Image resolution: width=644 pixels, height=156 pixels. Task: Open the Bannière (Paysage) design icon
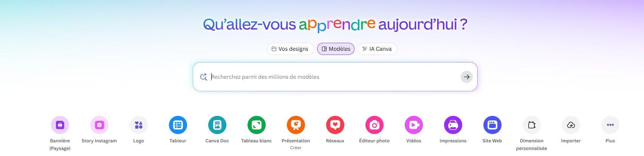point(60,125)
